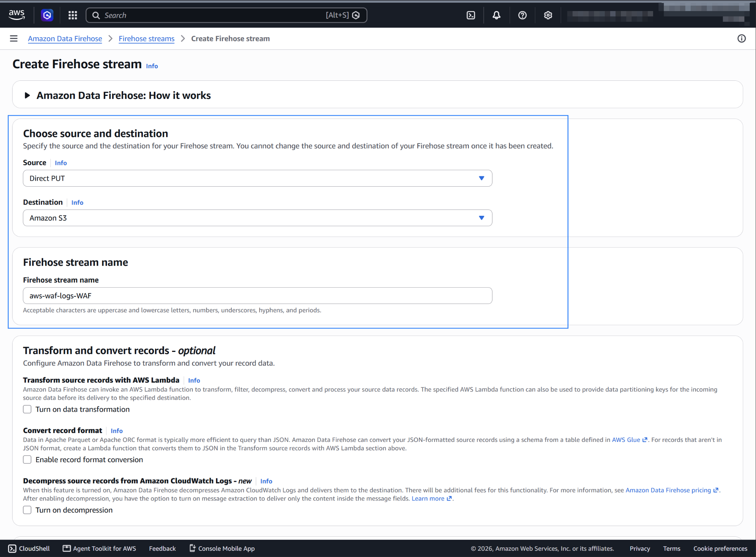Open the Firehose pricing external link icon

click(x=716, y=490)
